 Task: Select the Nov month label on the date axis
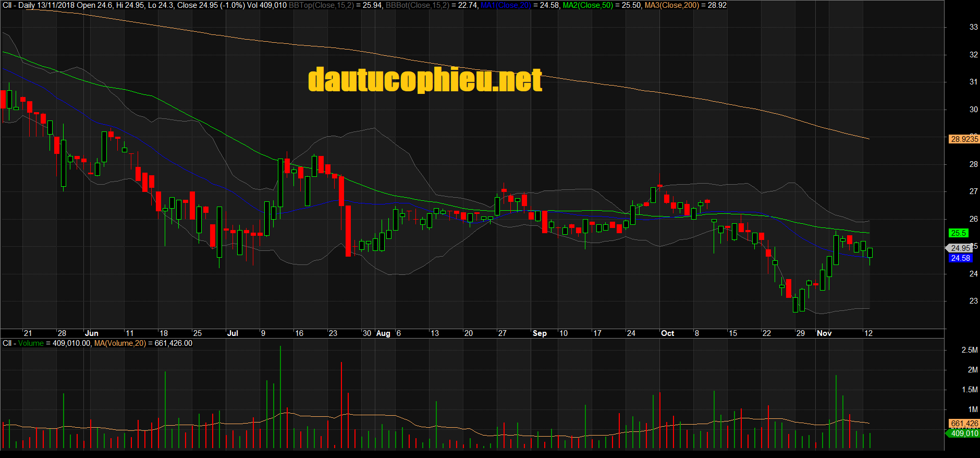coord(824,333)
